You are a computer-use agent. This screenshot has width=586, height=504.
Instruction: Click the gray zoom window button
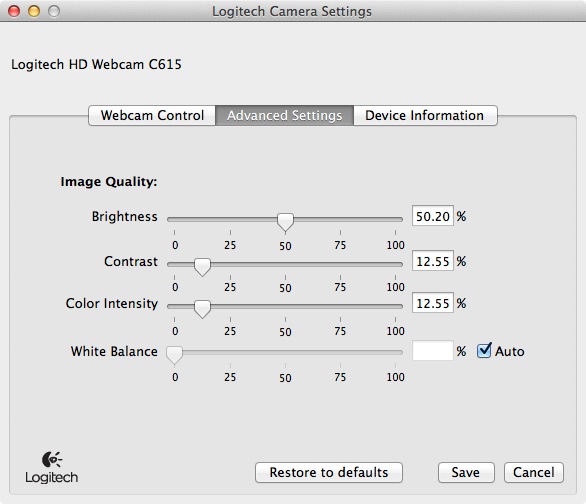pyautogui.click(x=54, y=11)
